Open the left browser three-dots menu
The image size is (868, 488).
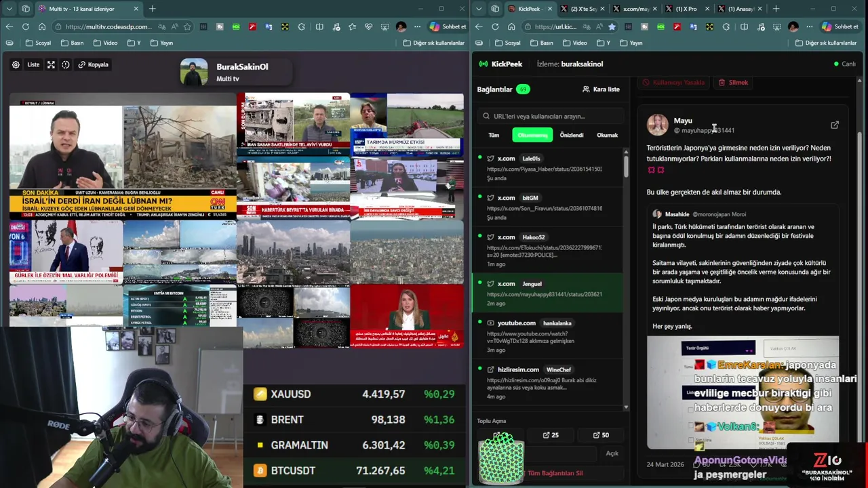416,26
